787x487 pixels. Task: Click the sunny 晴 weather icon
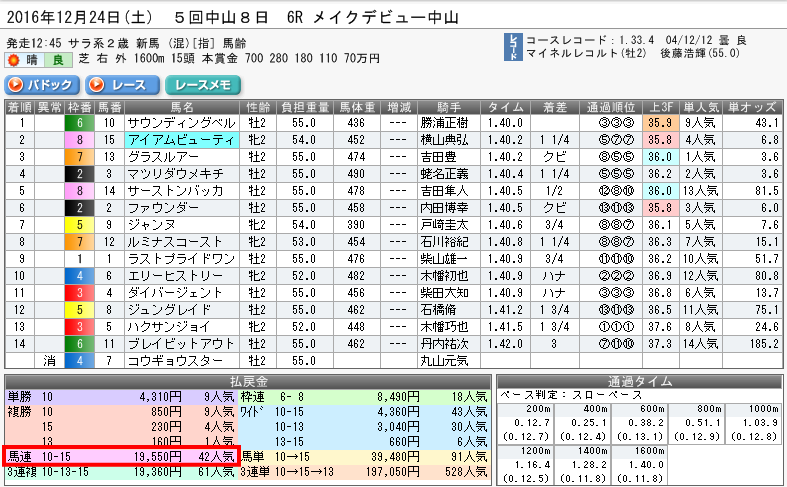(14, 60)
